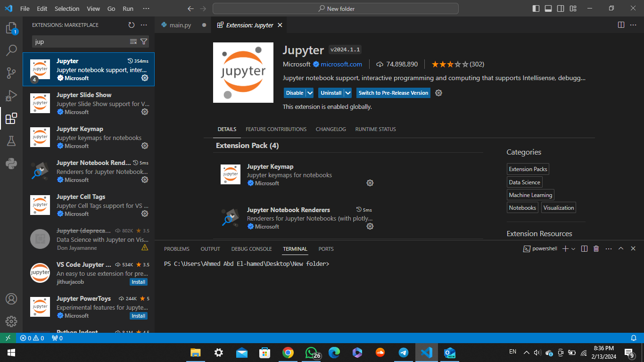644x362 pixels.
Task: Open File Explorer from taskbar
Action: click(x=195, y=353)
